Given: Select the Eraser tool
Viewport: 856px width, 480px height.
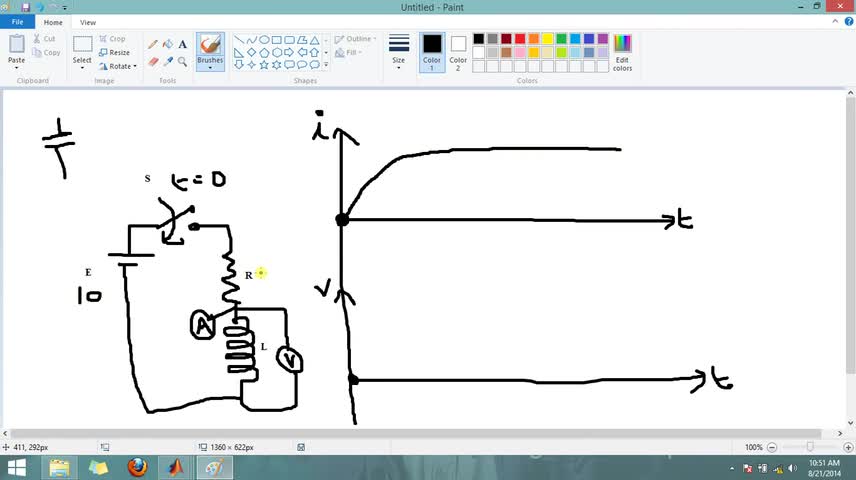Looking at the screenshot, I should [x=153, y=62].
